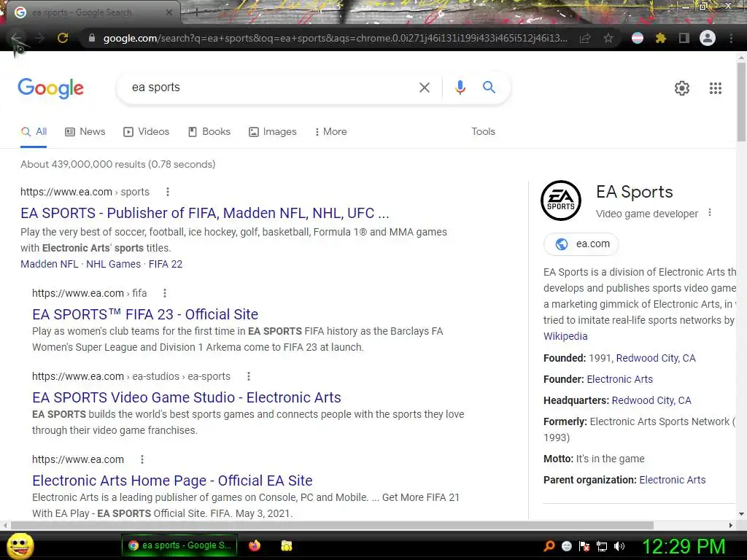Bookmark this page with the star icon
This screenshot has width=747, height=560.
[608, 38]
